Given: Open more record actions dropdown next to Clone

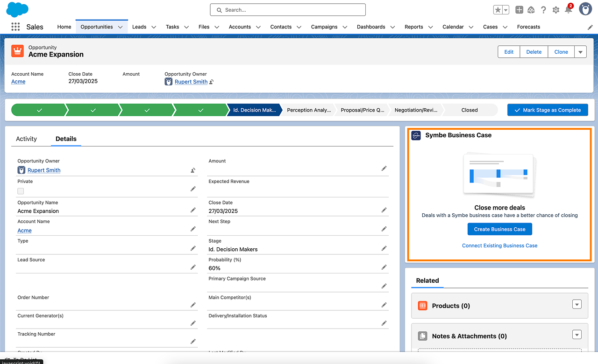Looking at the screenshot, I should click(x=580, y=52).
